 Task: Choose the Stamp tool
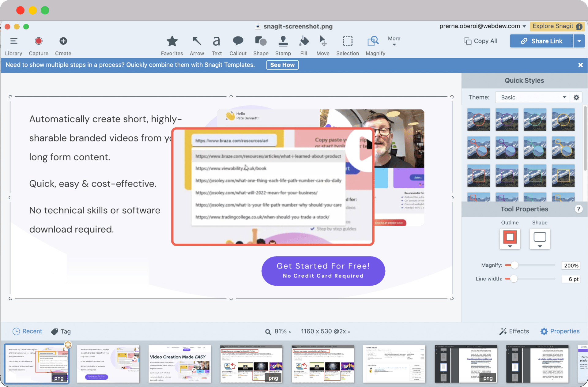point(283,45)
